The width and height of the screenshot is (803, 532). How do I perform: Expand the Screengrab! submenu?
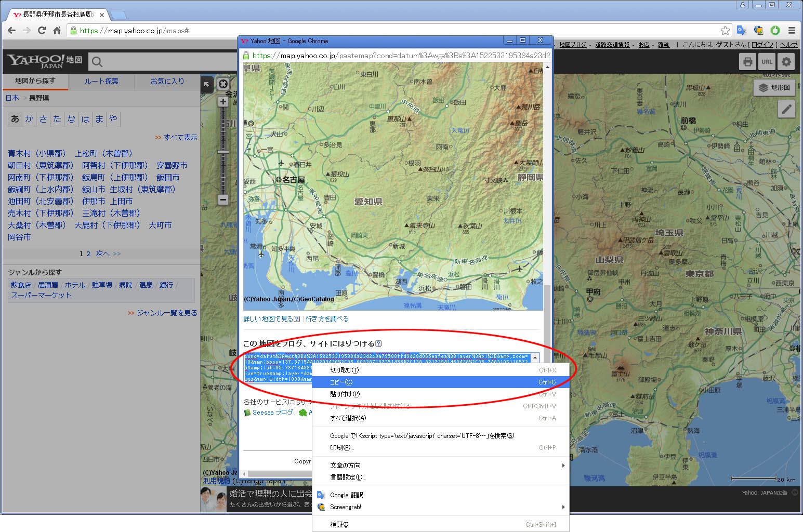tap(441, 507)
